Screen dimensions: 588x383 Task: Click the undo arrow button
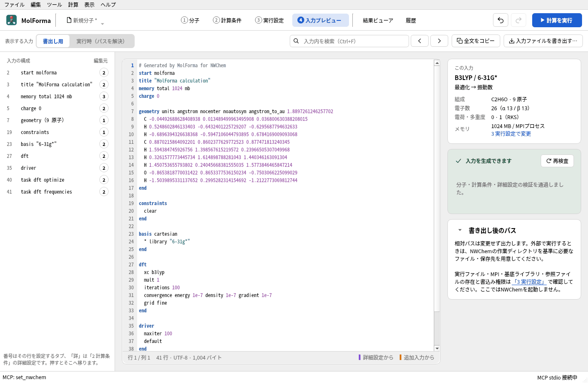501,20
